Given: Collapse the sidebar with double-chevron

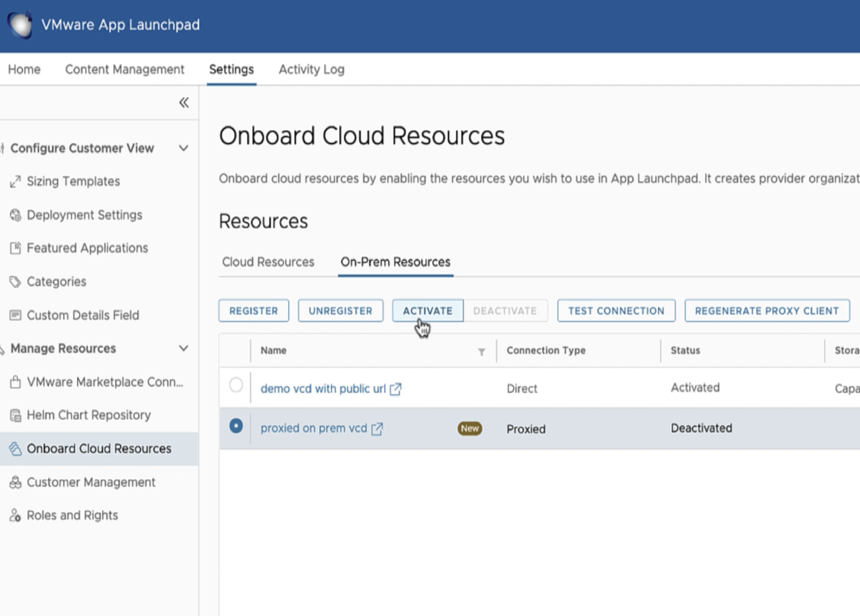Looking at the screenshot, I should (x=183, y=103).
